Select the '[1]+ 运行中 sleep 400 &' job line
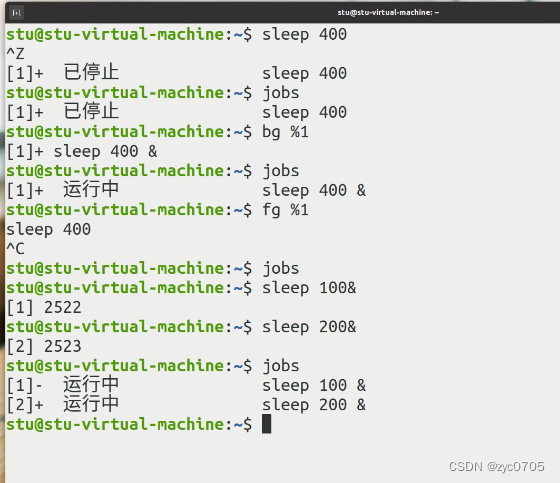The width and height of the screenshot is (560, 483). [x=186, y=190]
